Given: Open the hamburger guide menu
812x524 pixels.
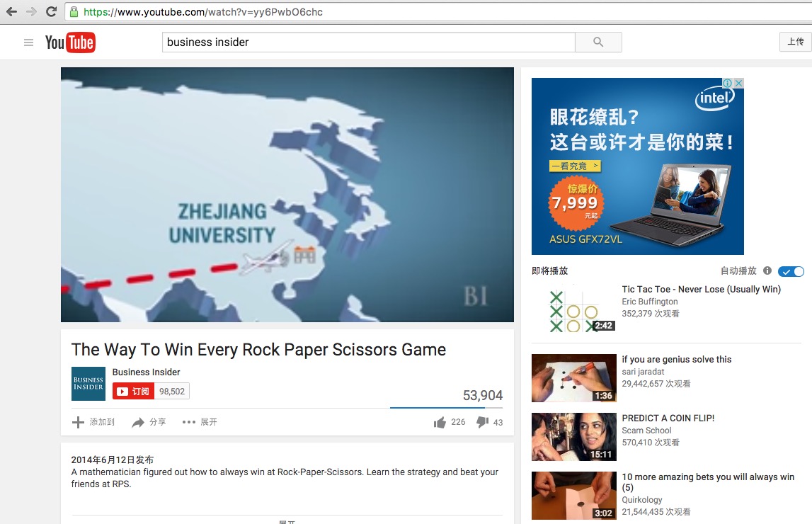Looking at the screenshot, I should [28, 42].
